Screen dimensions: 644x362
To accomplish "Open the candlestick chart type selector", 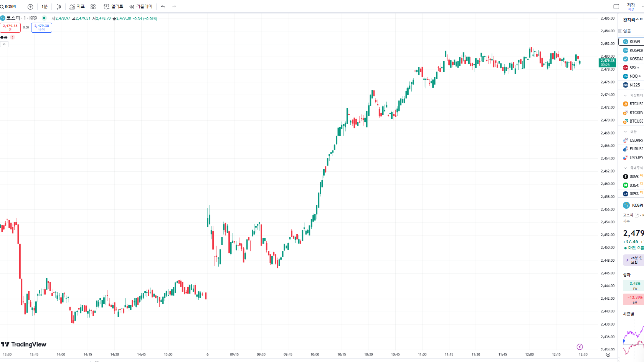I will coord(59,7).
